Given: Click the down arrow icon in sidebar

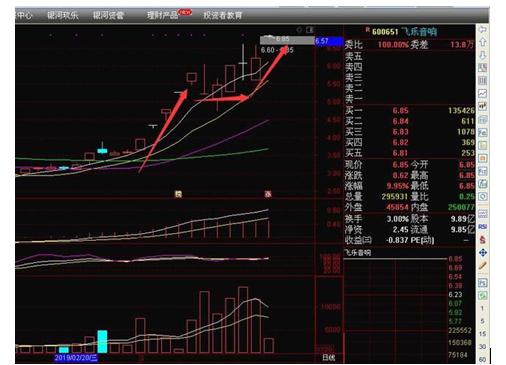Looking at the screenshot, I should click(482, 55).
